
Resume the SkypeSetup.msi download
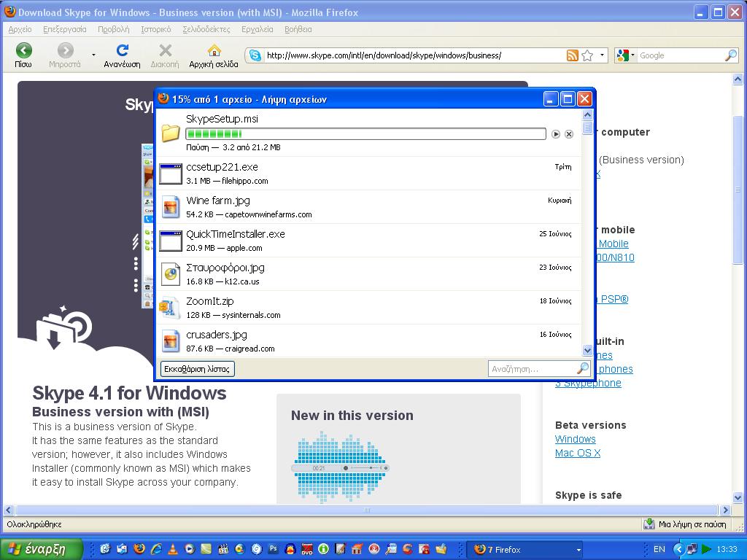tap(555, 134)
